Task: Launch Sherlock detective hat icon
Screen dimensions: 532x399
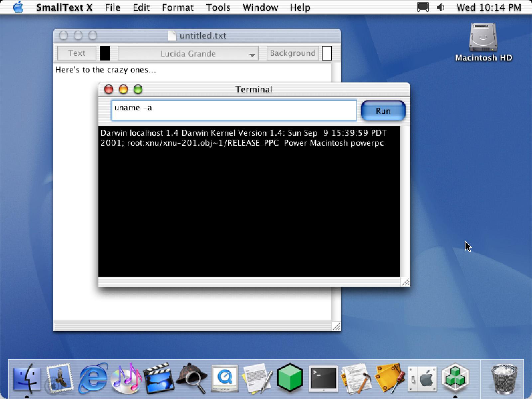Action: [x=192, y=378]
